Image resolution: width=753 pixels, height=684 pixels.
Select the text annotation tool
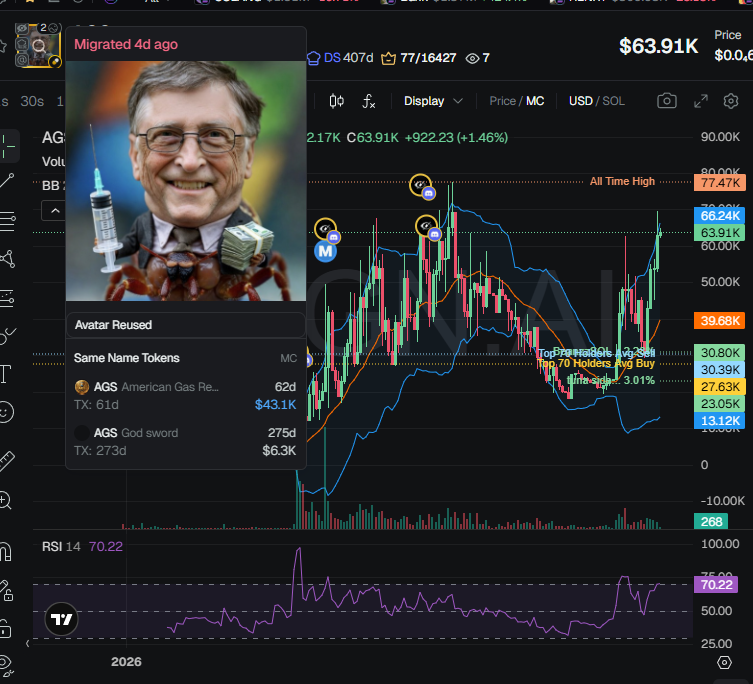(x=5, y=374)
